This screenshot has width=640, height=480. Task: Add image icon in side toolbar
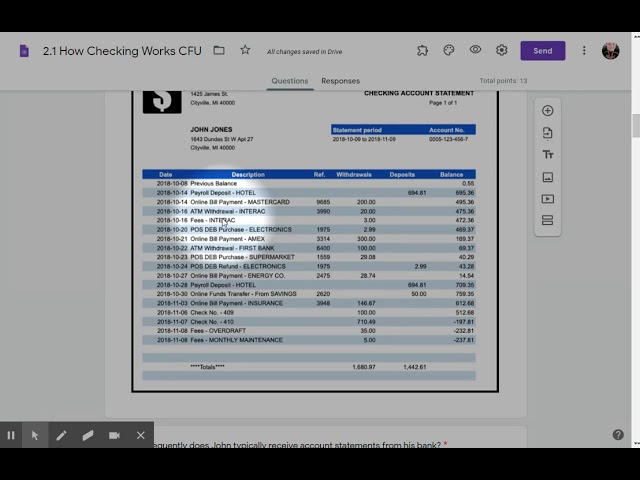548,177
